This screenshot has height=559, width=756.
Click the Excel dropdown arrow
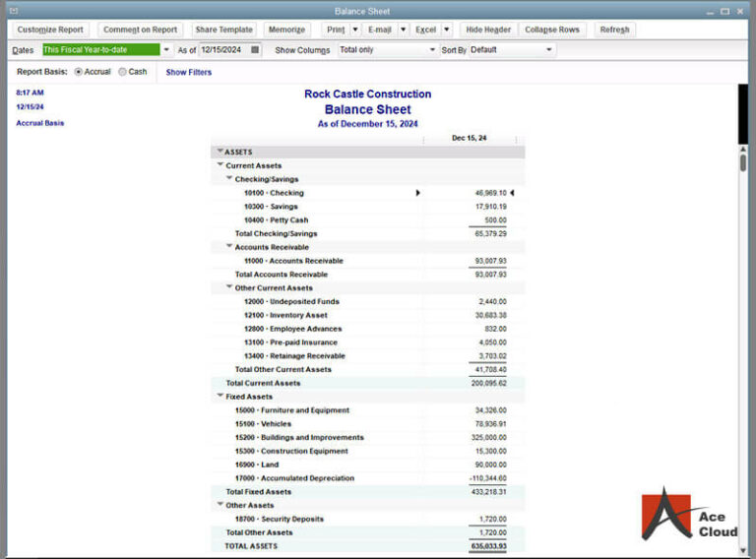tap(446, 30)
